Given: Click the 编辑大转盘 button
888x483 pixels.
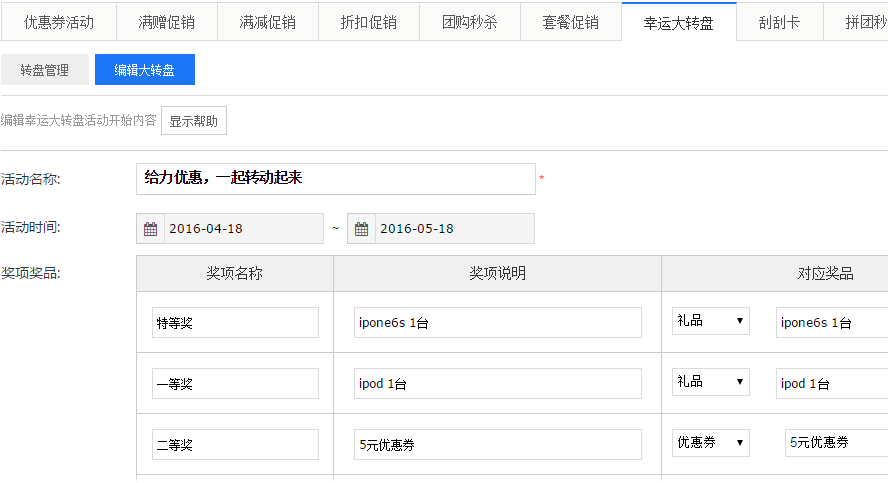Looking at the screenshot, I should coord(145,70).
